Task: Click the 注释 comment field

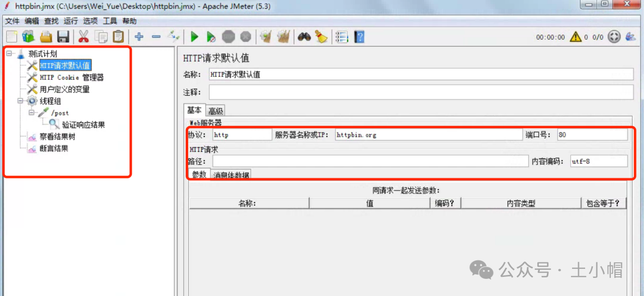Action: 421,92
